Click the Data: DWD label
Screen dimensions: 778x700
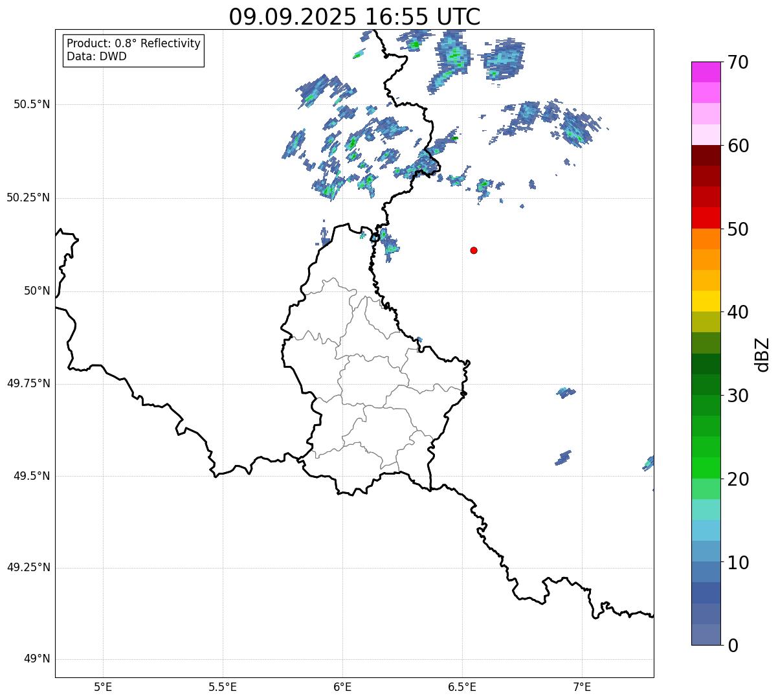96,56
